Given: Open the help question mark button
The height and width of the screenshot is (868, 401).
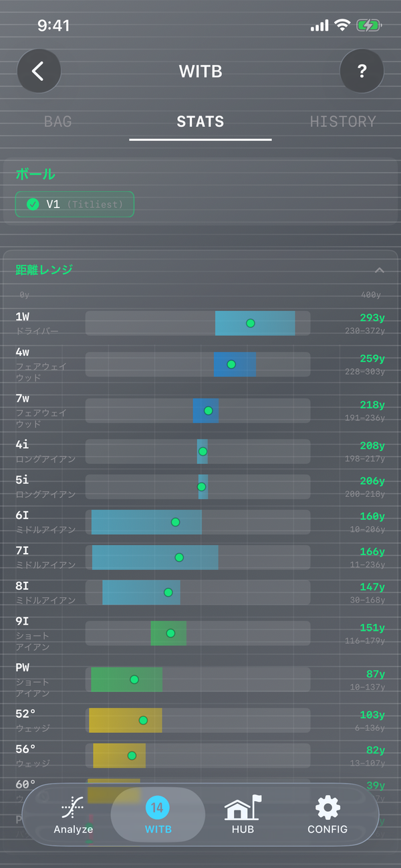Looking at the screenshot, I should (x=362, y=71).
